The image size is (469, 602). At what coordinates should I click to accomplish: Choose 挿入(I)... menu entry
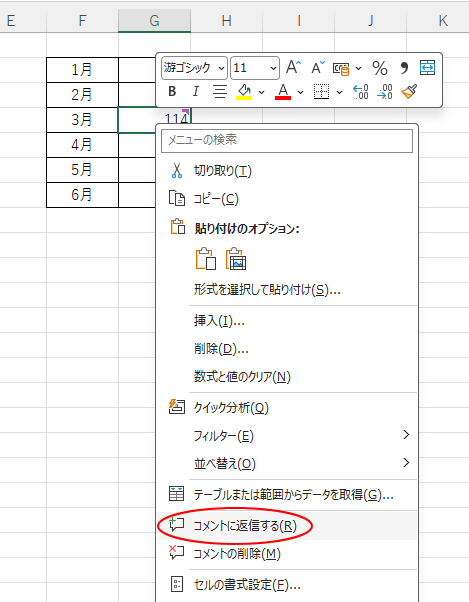[287, 320]
